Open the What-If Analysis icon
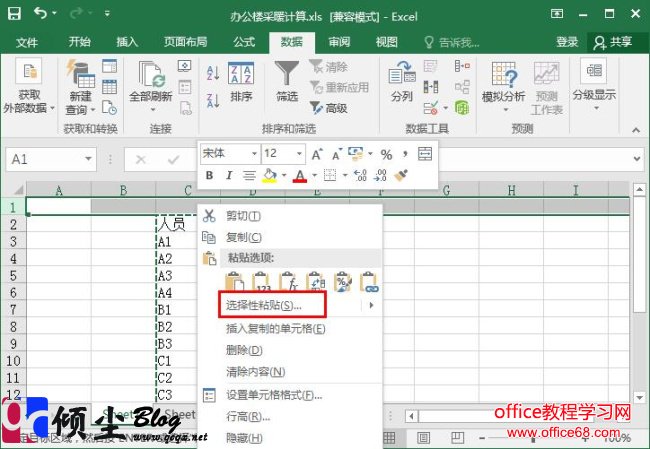This screenshot has width=650, height=449. (x=504, y=74)
